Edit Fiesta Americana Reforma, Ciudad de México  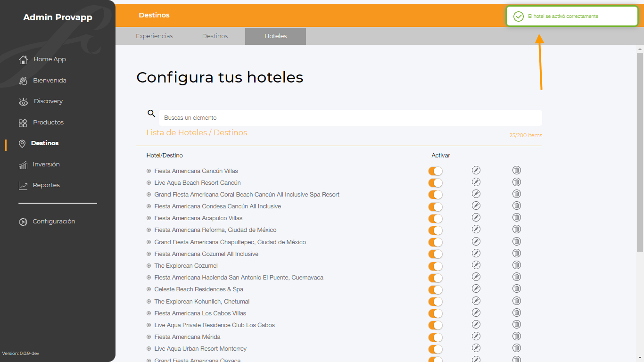(x=476, y=229)
